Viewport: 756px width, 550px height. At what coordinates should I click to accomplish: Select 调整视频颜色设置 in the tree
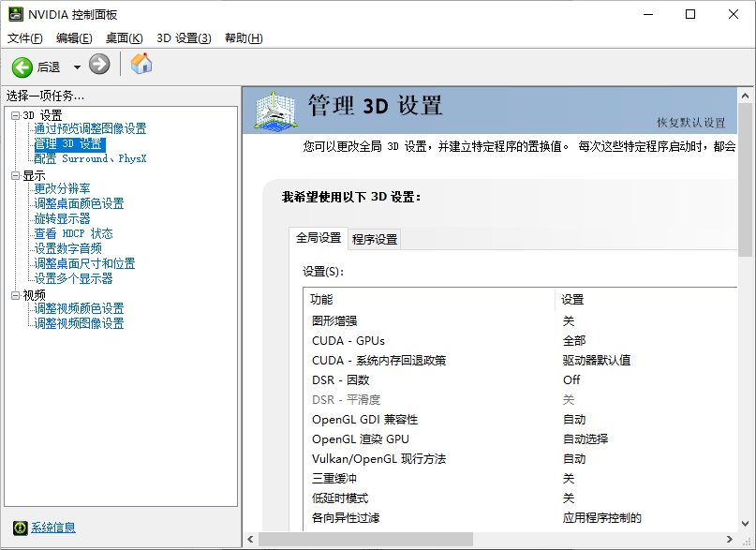click(79, 308)
